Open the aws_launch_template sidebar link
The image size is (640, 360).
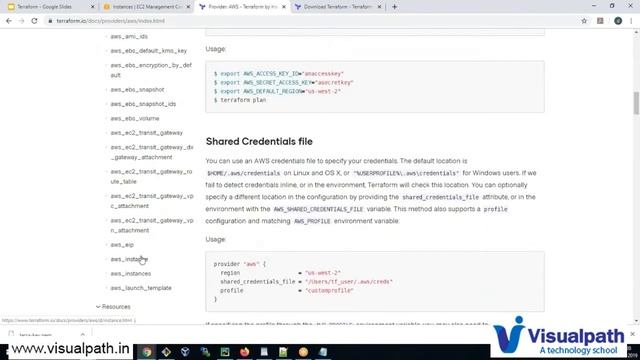click(141, 288)
